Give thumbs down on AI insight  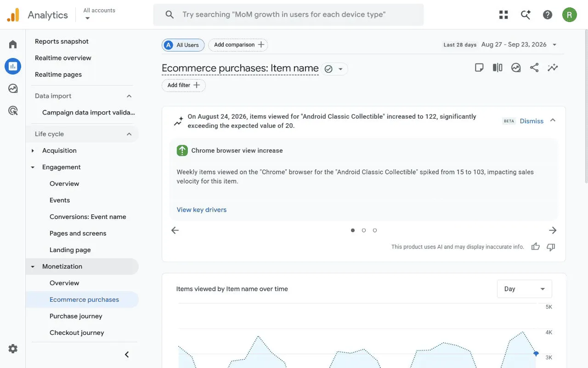pyautogui.click(x=551, y=247)
